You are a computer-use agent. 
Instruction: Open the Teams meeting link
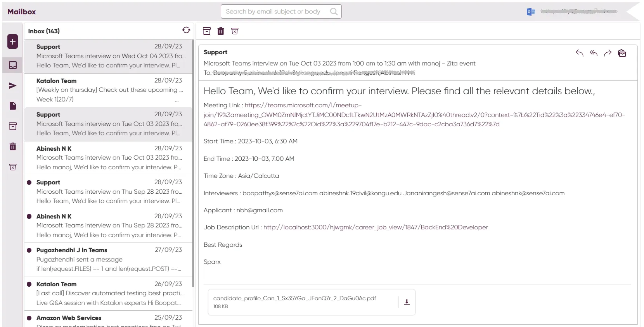[x=414, y=115]
